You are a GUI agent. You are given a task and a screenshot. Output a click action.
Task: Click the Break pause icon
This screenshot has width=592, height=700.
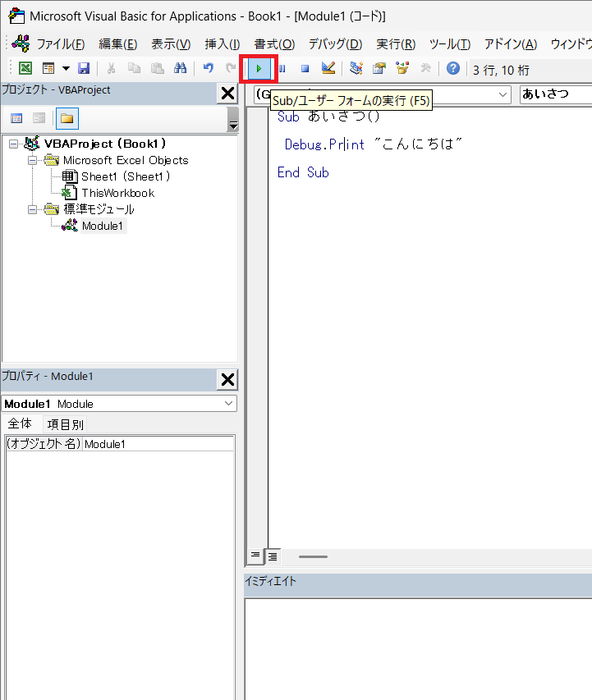tap(282, 68)
